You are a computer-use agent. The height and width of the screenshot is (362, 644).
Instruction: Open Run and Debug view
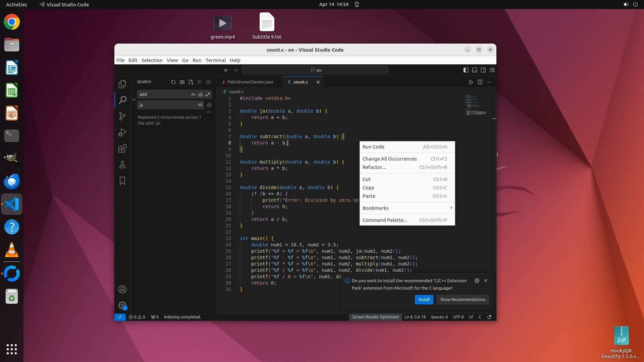point(122,132)
